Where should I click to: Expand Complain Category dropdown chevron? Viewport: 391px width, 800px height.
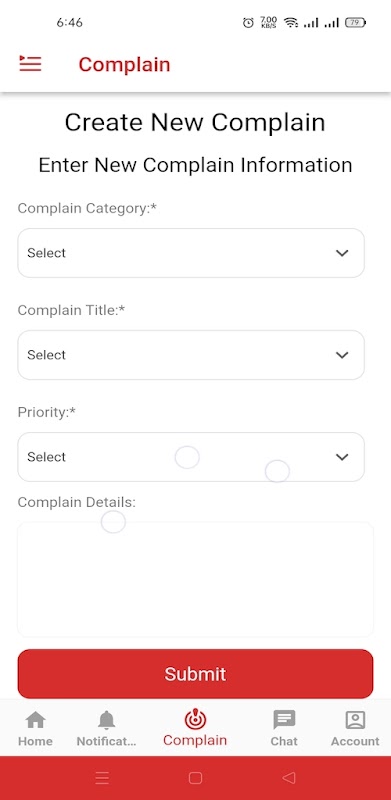click(341, 253)
